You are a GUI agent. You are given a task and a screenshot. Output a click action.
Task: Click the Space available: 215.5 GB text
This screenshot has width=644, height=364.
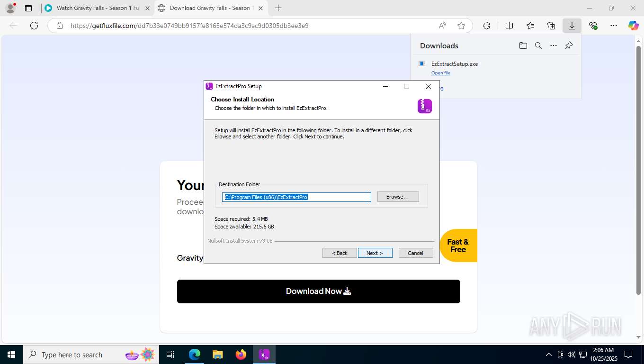pyautogui.click(x=244, y=227)
